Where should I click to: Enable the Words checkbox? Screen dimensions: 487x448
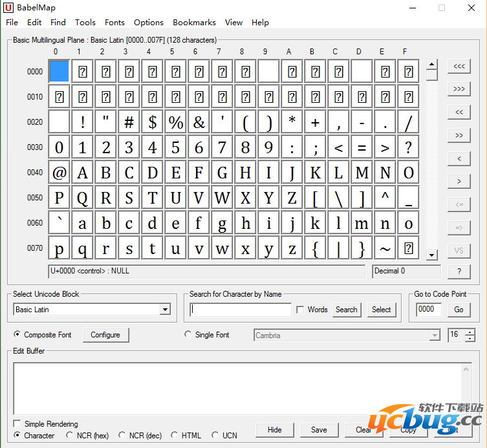pos(300,310)
